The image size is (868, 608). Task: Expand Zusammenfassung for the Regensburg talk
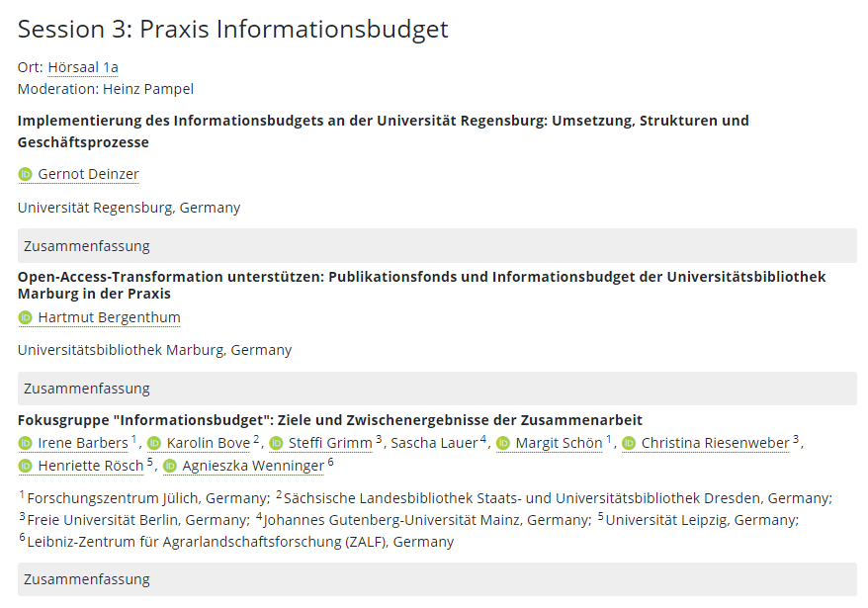coord(437,246)
